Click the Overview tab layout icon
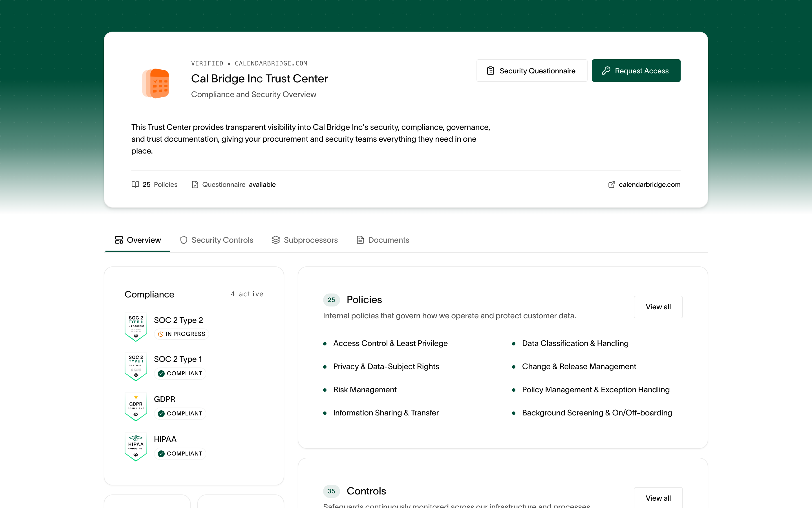812x508 pixels. coord(119,240)
